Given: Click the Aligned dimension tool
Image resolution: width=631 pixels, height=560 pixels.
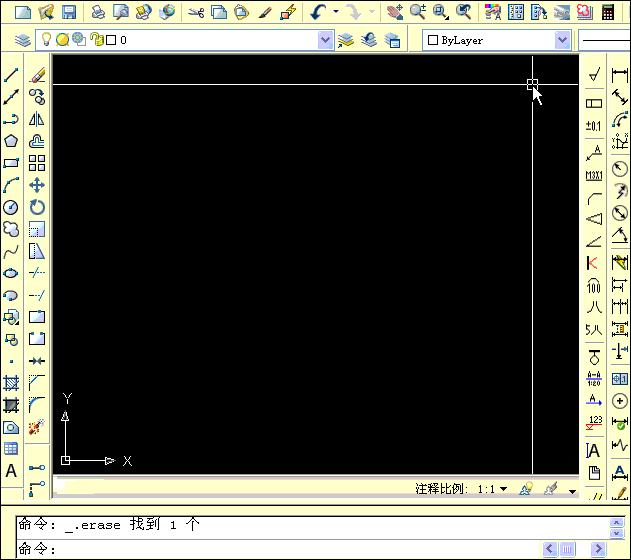Looking at the screenshot, I should click(x=620, y=97).
